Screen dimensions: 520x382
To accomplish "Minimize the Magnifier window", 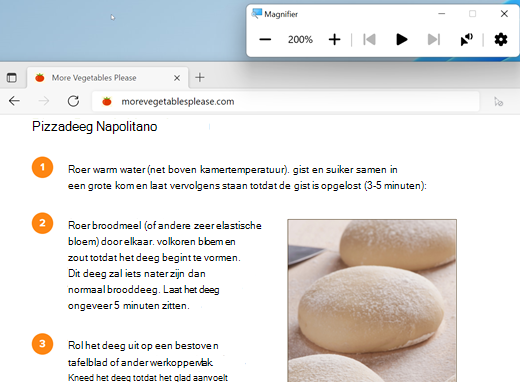I will (x=442, y=14).
